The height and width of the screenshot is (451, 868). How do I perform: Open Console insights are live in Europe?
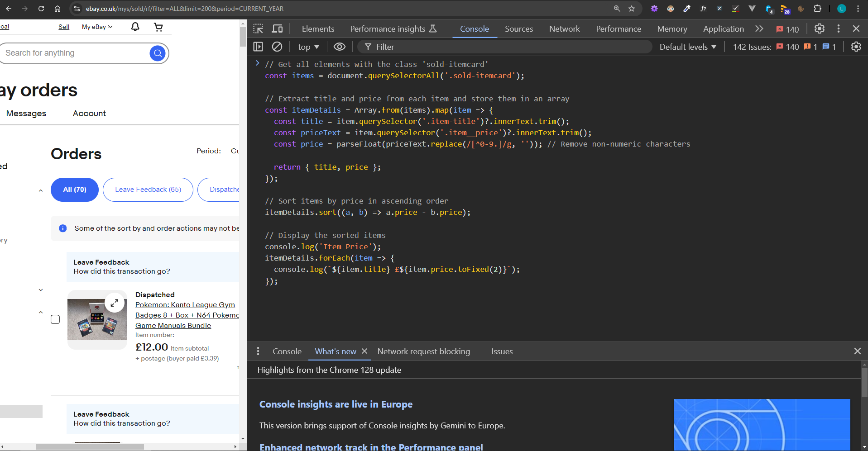336,404
